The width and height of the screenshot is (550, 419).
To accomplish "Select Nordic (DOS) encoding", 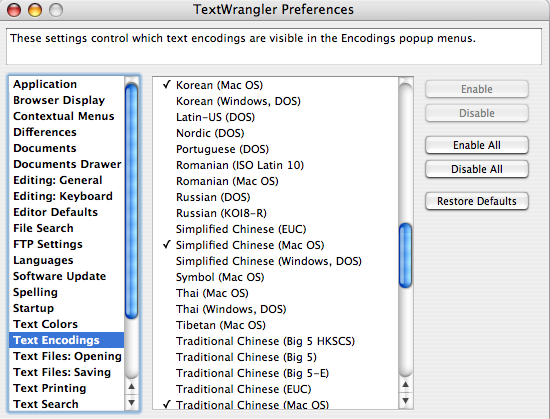I will pyautogui.click(x=276, y=133).
